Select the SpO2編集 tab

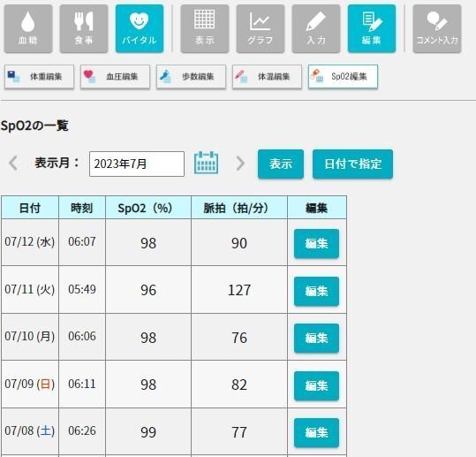pos(343,77)
